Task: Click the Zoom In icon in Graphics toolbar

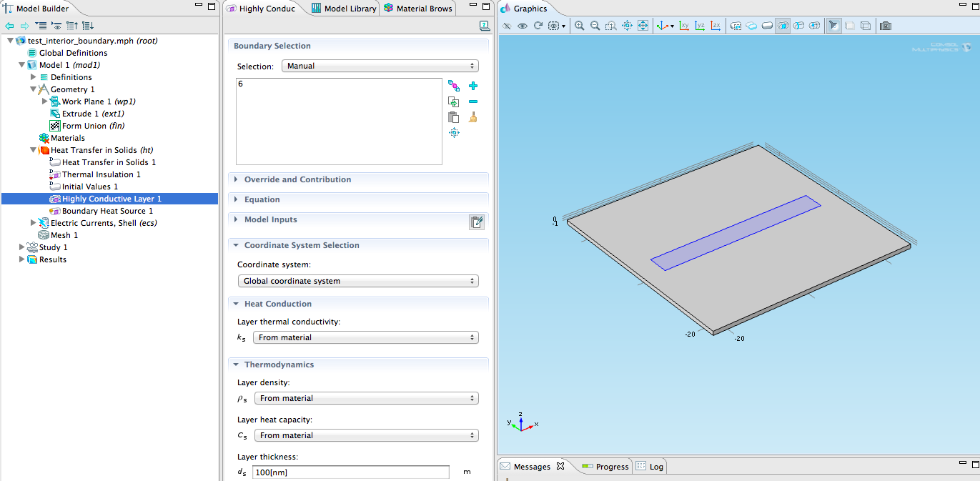Action: 579,26
